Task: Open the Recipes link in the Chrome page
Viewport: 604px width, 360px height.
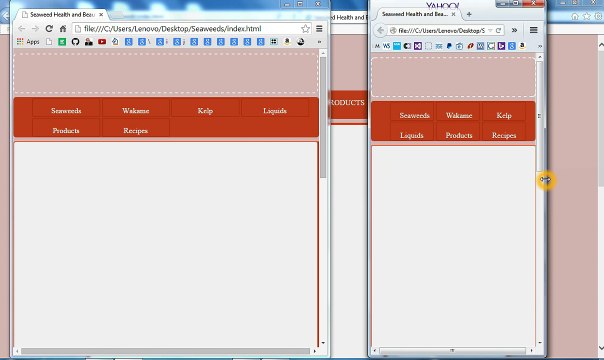Action: coord(136,131)
